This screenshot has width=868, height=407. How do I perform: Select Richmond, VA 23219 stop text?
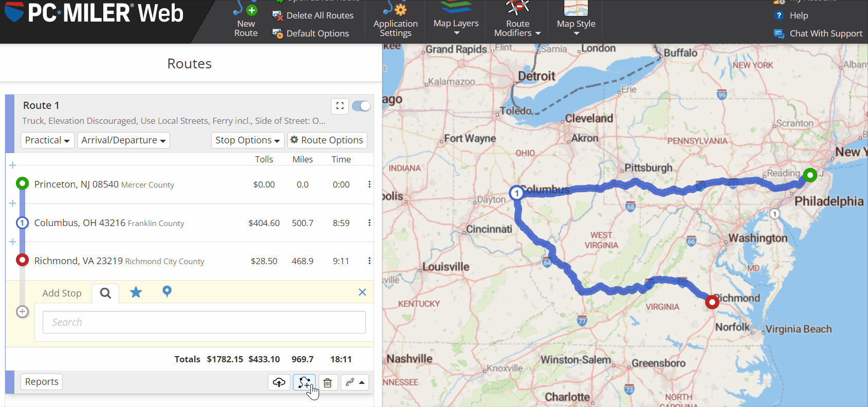(x=79, y=261)
